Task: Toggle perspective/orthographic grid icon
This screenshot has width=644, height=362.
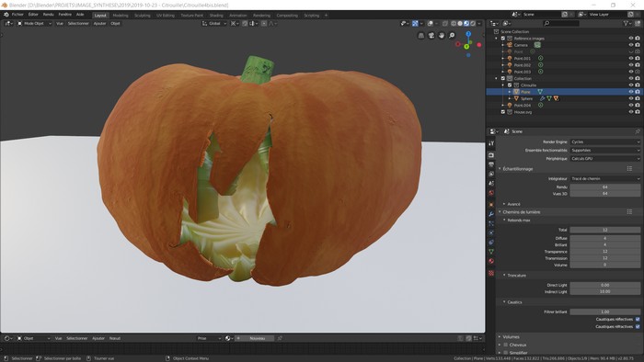Action: pos(421,36)
